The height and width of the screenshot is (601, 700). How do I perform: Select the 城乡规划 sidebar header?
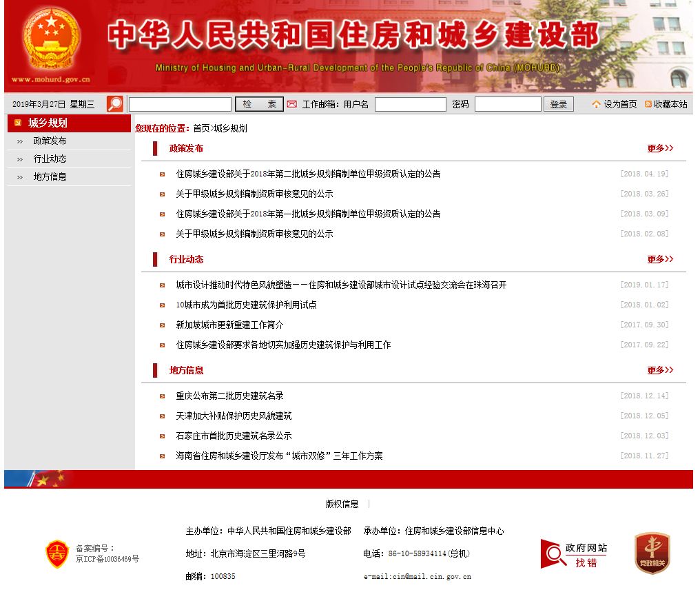coord(69,123)
